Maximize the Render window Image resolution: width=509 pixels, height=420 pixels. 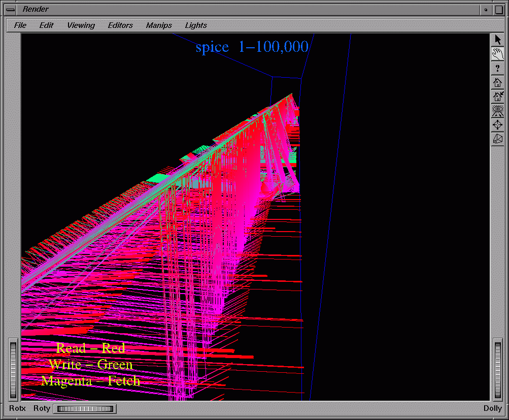tap(499, 10)
